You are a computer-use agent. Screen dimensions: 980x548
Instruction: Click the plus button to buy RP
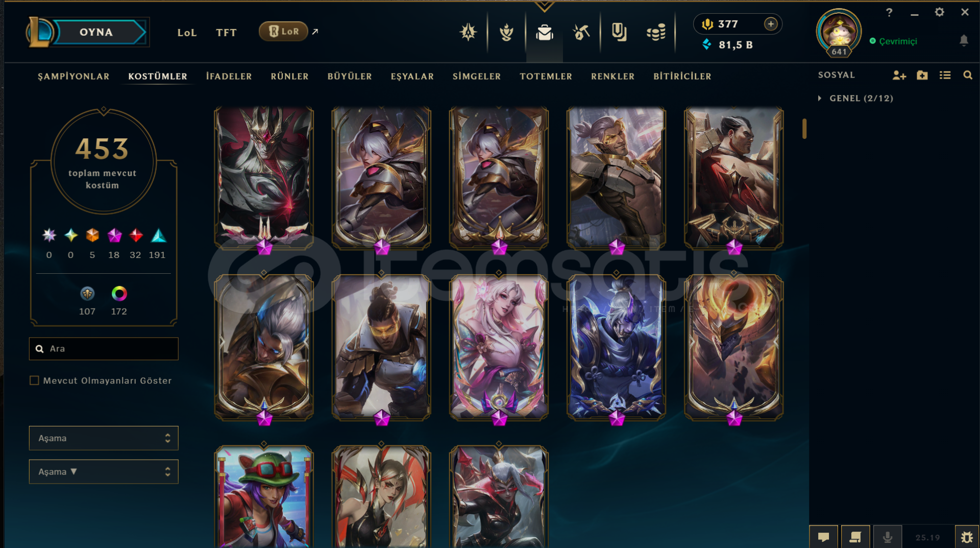[x=771, y=24]
